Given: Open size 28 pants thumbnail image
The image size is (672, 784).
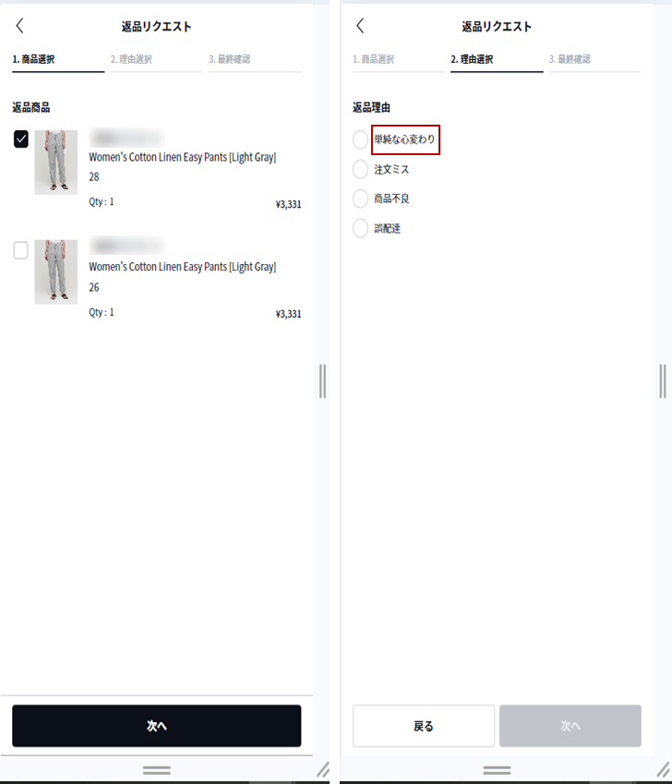Looking at the screenshot, I should pos(56,162).
